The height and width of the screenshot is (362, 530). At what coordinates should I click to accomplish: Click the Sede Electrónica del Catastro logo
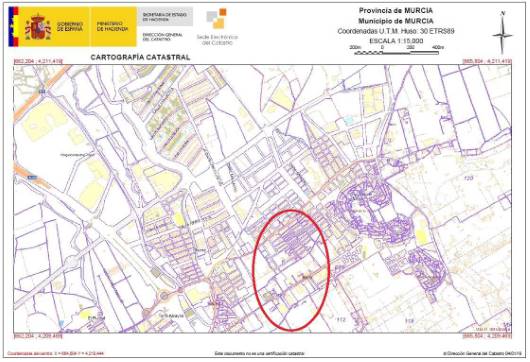pos(217,27)
